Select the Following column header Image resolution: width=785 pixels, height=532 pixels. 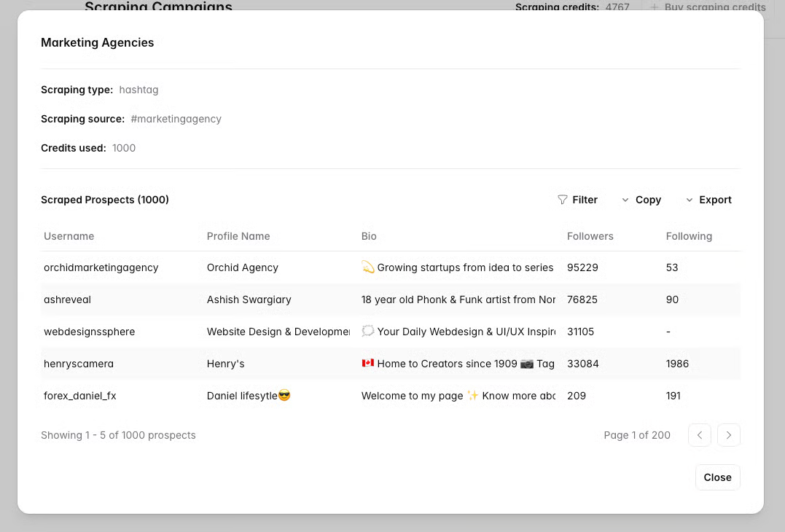pos(688,236)
